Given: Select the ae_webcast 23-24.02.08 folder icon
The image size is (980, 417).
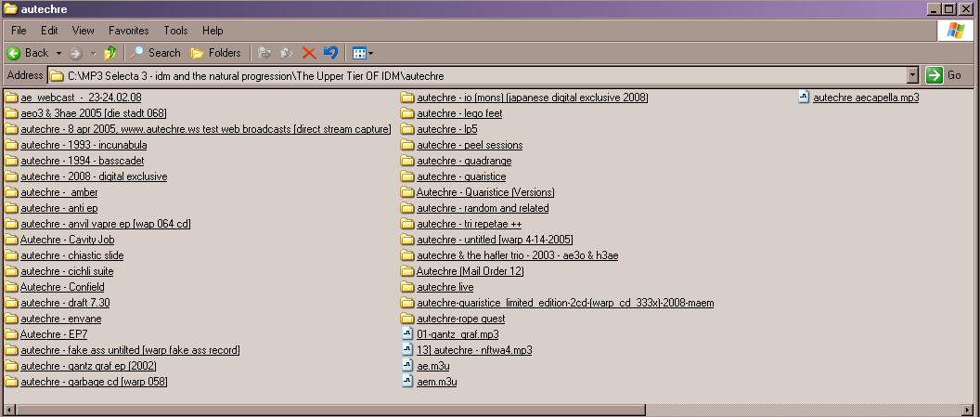Looking at the screenshot, I should coord(11,98).
